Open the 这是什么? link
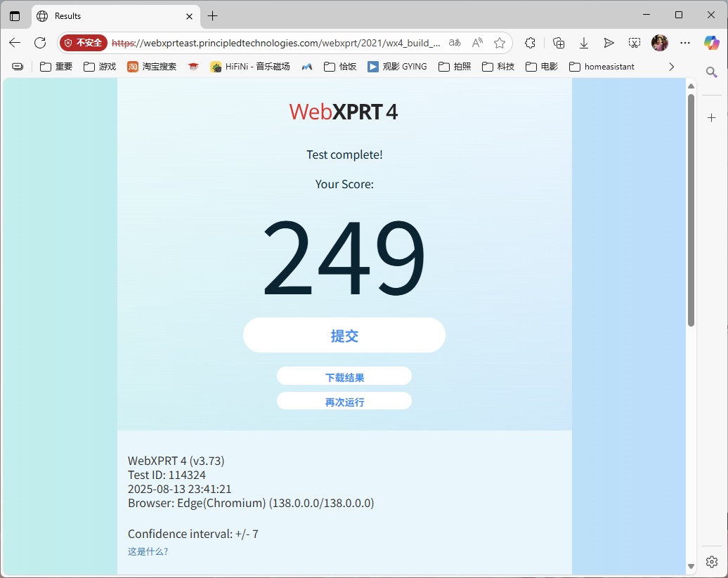This screenshot has width=728, height=578. tap(148, 551)
